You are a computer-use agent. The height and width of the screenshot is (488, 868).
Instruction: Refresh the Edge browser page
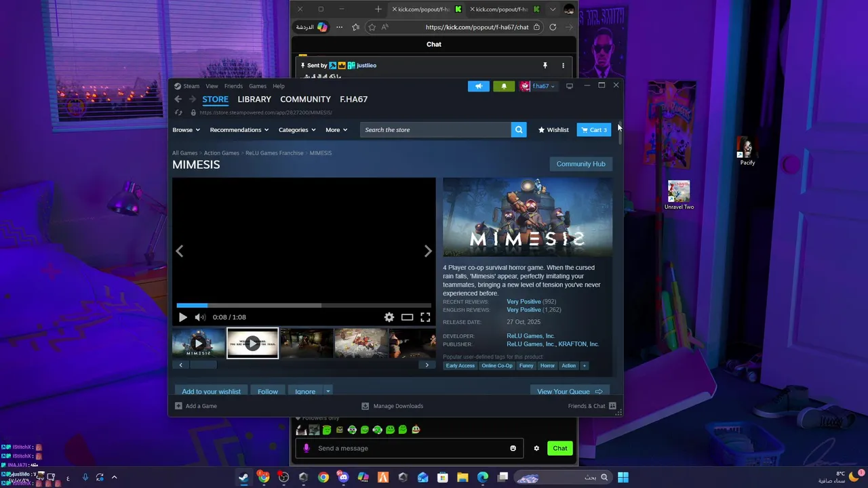coord(553,27)
